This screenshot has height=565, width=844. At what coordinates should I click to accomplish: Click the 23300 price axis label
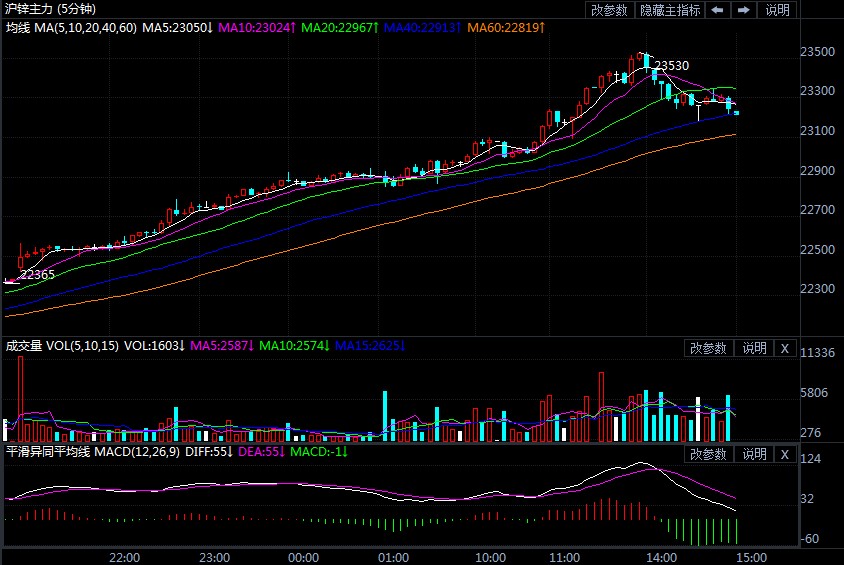tap(817, 90)
